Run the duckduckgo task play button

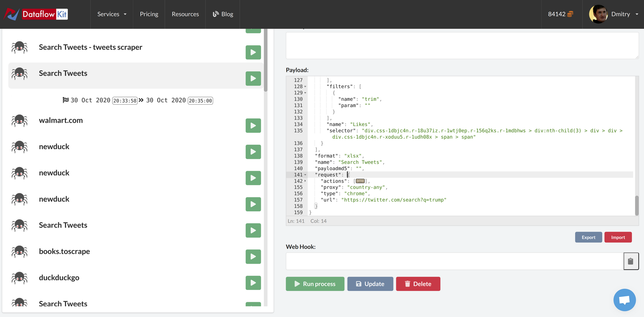coord(253,283)
